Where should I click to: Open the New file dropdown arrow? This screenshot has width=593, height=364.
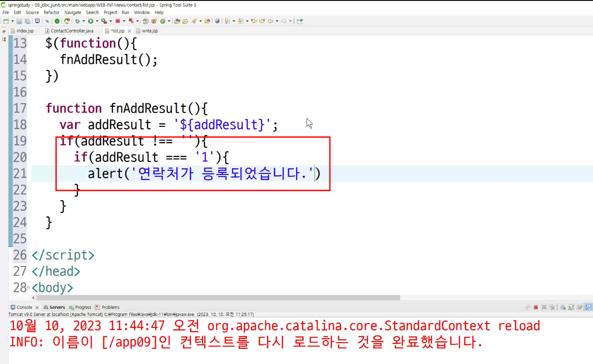coord(12,21)
